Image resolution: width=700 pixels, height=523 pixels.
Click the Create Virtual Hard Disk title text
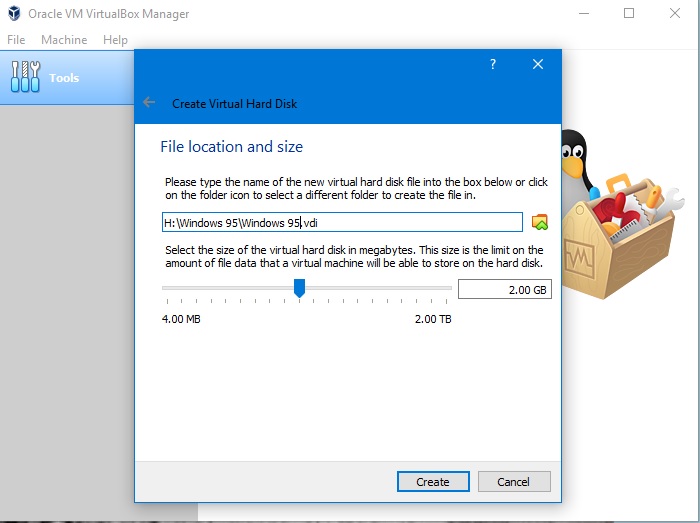coord(234,104)
